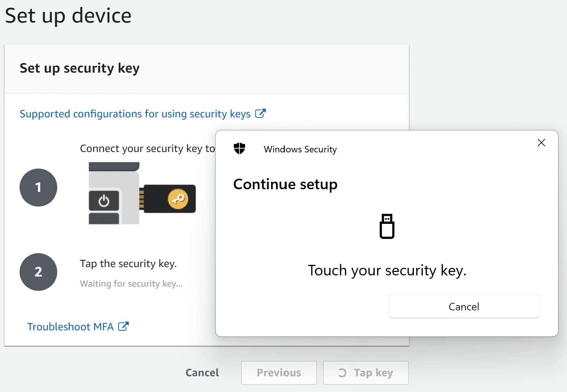The width and height of the screenshot is (567, 392).
Task: Click the Tap key button
Action: tap(366, 372)
